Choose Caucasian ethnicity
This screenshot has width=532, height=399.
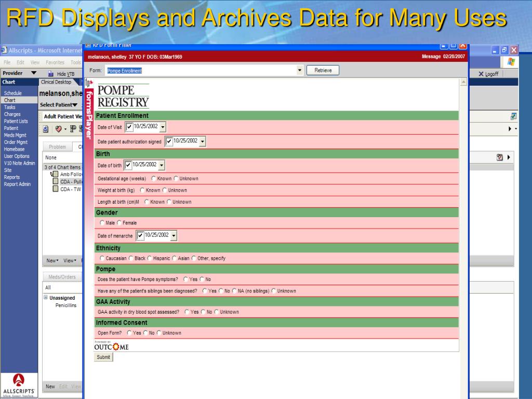click(102, 258)
